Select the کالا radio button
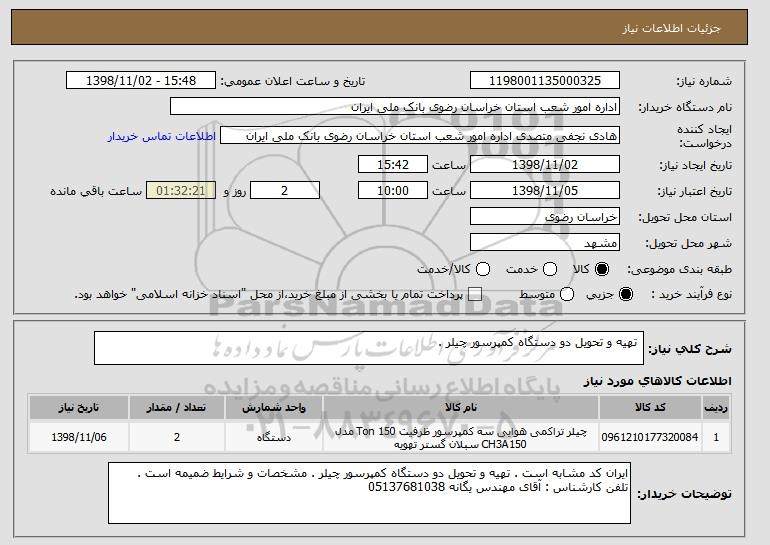Viewport: 770px width, 545px height. (602, 269)
